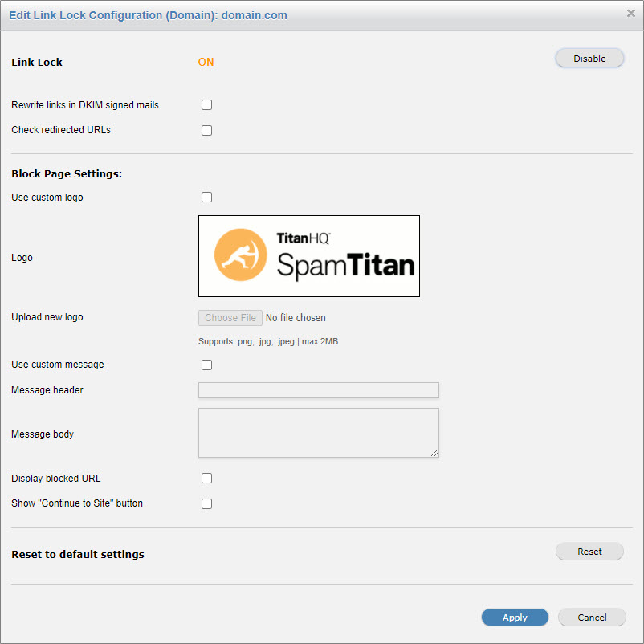Apply the Link Lock configuration changes

[515, 618]
